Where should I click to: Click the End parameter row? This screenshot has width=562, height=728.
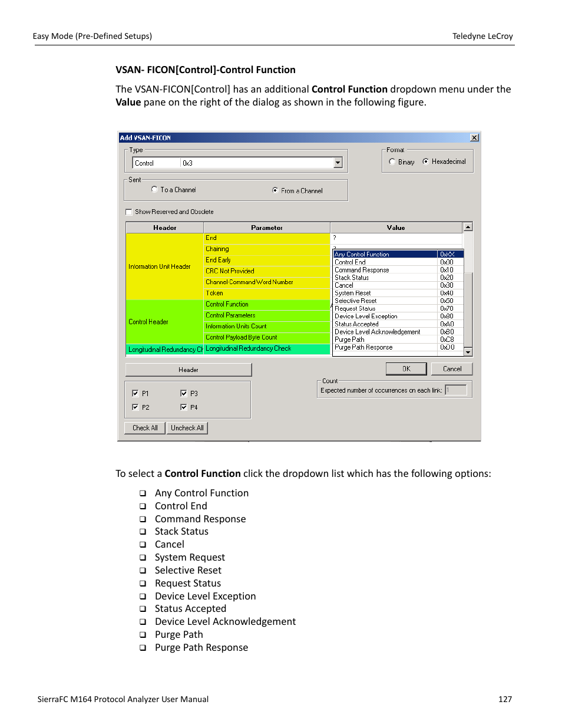pos(267,238)
